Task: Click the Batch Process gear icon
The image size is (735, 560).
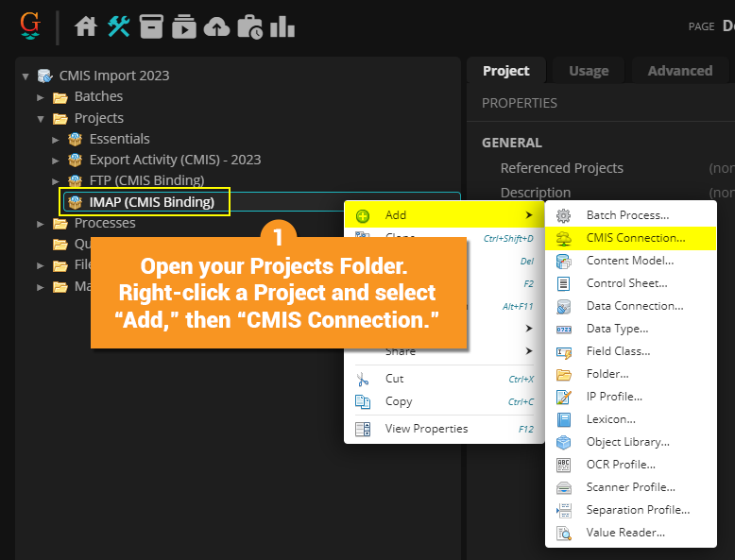Action: coord(563,215)
